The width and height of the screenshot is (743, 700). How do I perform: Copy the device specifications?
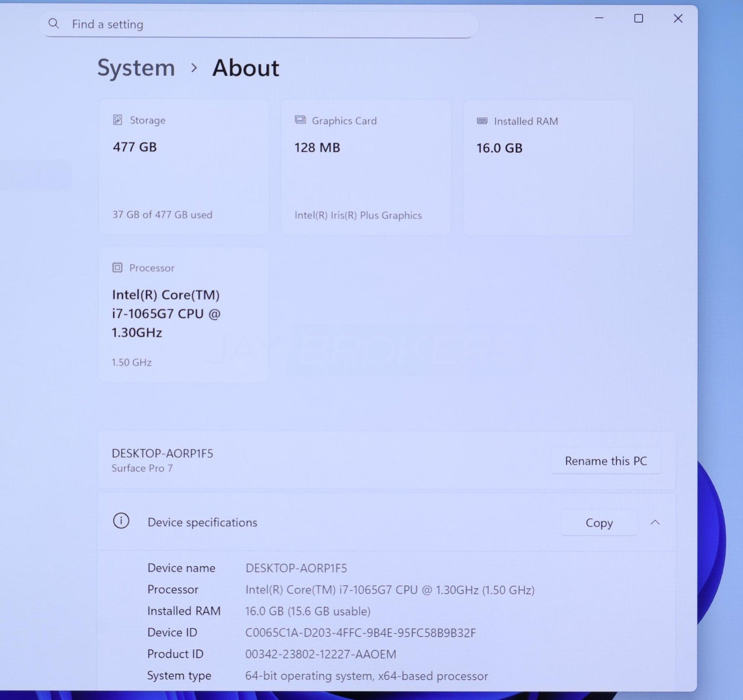pyautogui.click(x=599, y=523)
